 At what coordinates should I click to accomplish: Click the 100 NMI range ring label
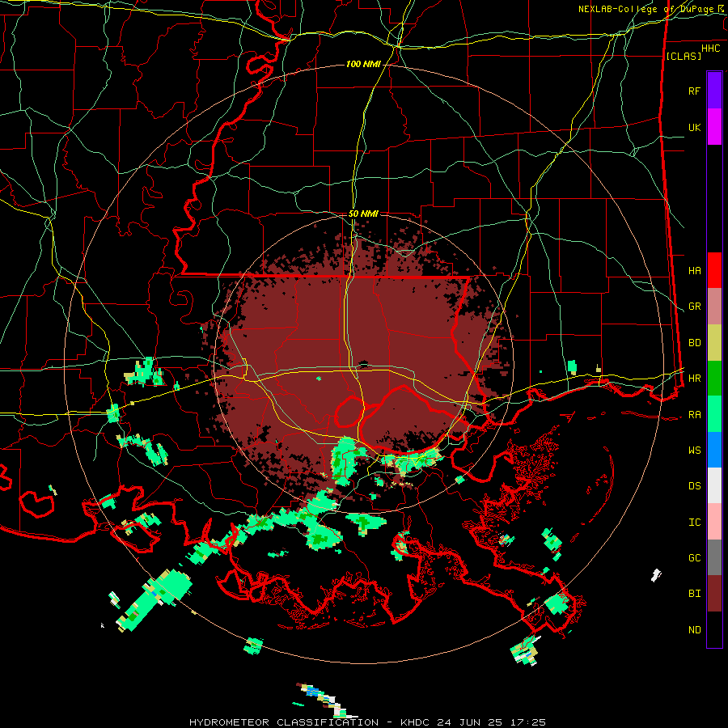pyautogui.click(x=363, y=64)
